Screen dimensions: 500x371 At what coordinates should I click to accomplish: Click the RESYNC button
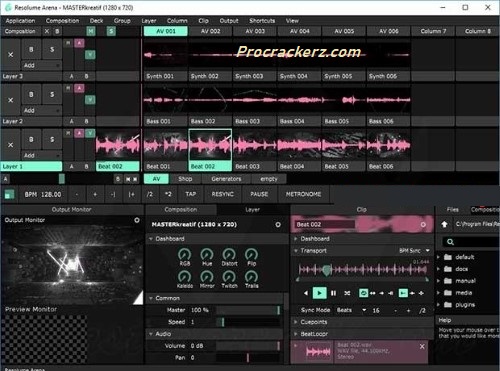tap(222, 194)
